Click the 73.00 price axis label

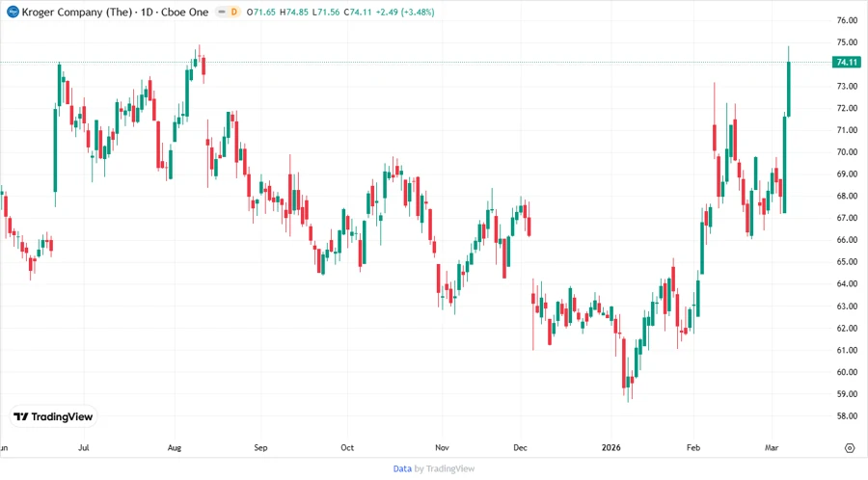tap(847, 87)
